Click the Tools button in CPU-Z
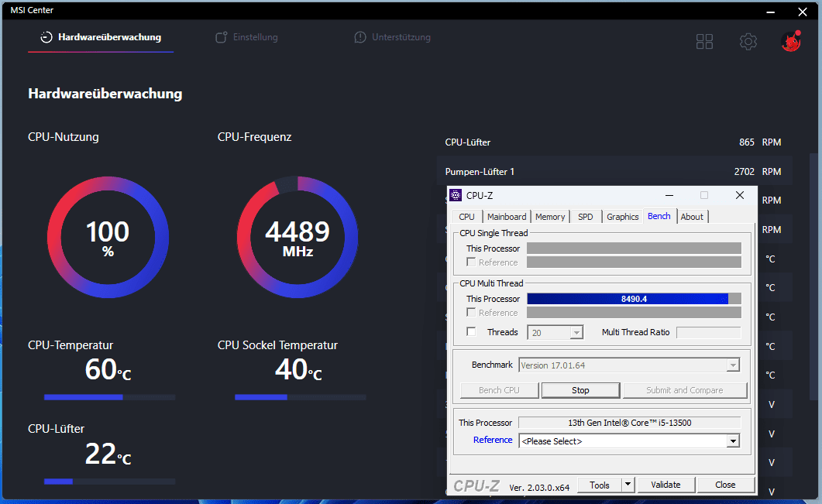Image resolution: width=822 pixels, height=504 pixels. 599,485
